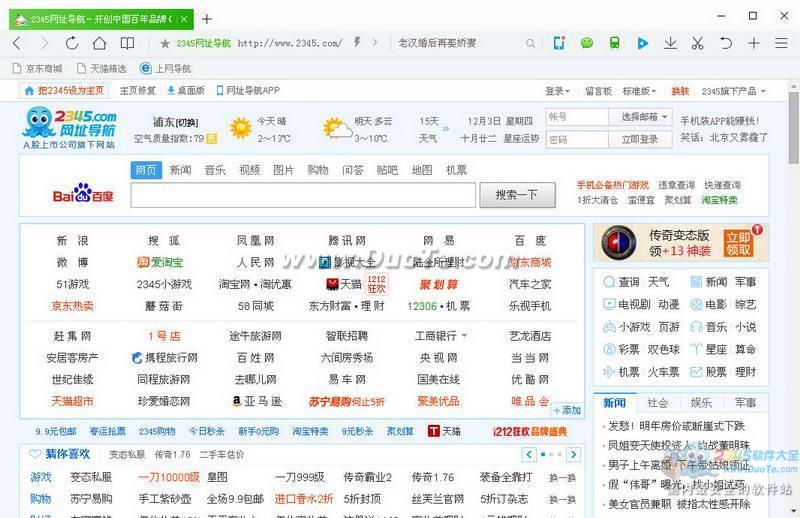Image resolution: width=800 pixels, height=518 pixels.
Task: Click the 机票 airplane icon
Action: pos(609,372)
